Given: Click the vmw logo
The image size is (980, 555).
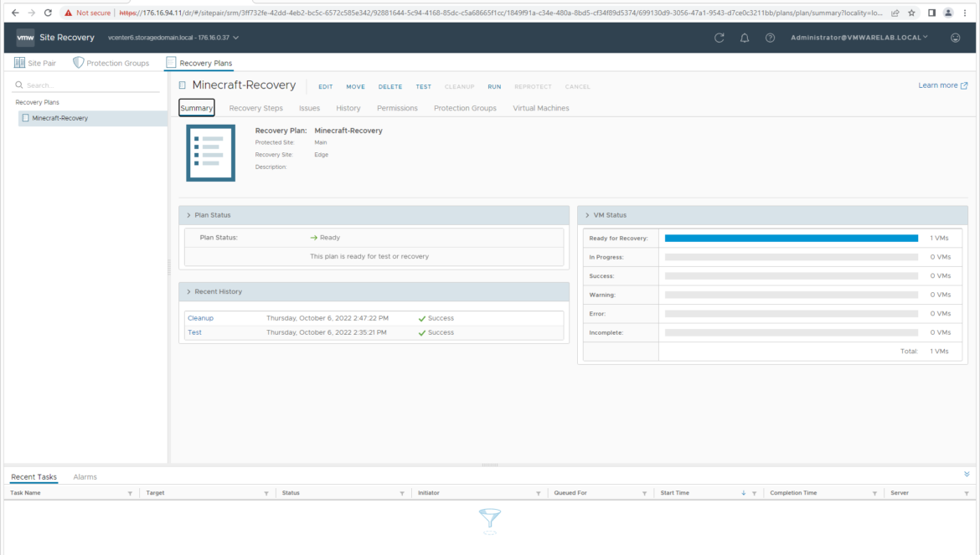Looking at the screenshot, I should (x=25, y=38).
